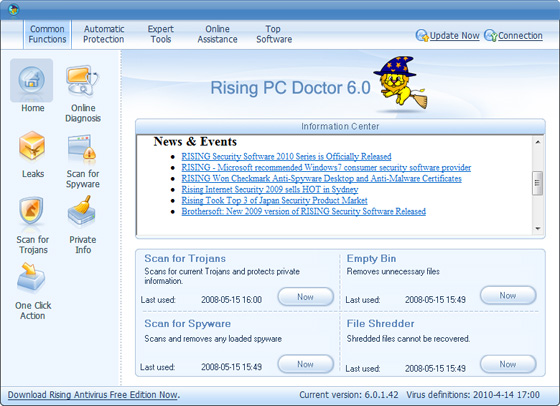Switch to Online Assistance tab
The height and width of the screenshot is (406, 560).
[217, 34]
